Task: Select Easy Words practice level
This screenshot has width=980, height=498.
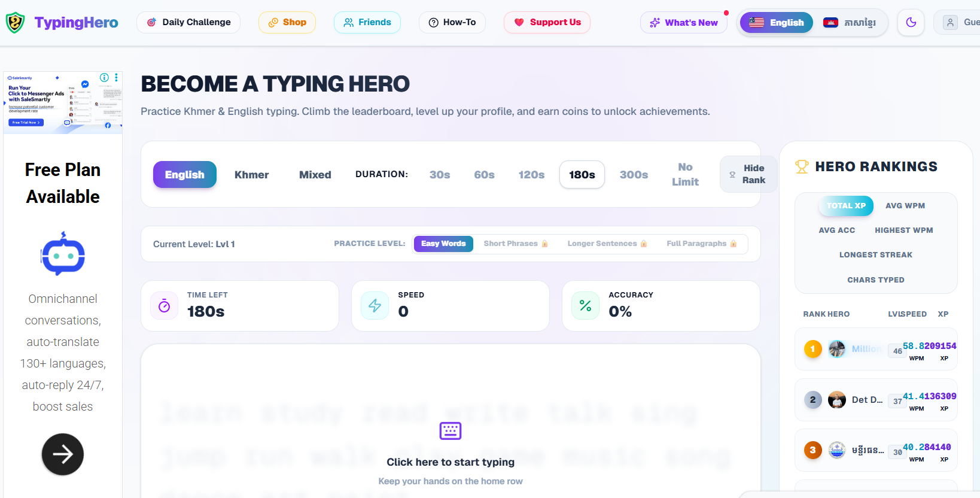Action: [443, 244]
